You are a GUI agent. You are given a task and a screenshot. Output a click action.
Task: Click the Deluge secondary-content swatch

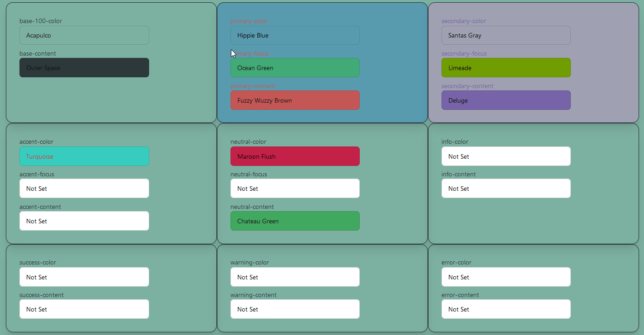point(506,100)
